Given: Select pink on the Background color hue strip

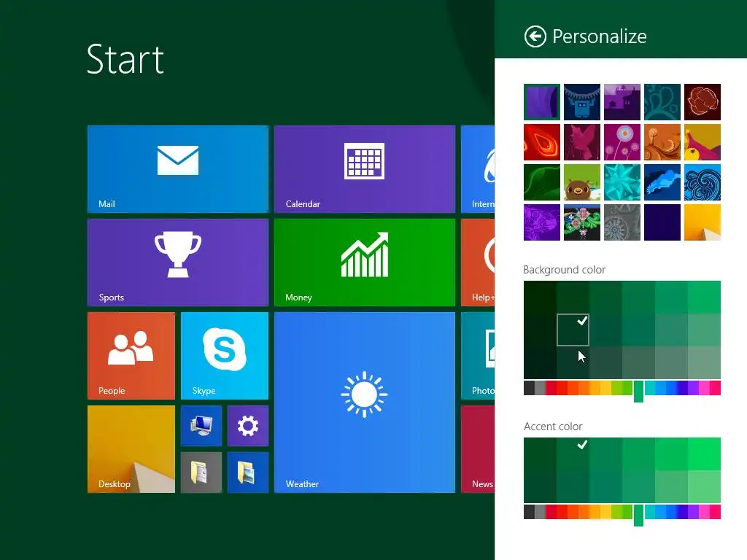Looking at the screenshot, I should pyautogui.click(x=704, y=388).
